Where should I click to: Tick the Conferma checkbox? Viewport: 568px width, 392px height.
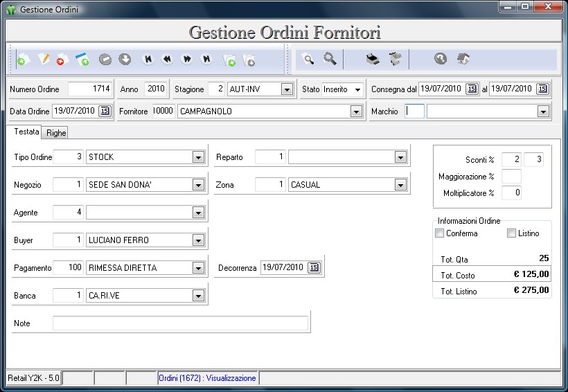pyautogui.click(x=439, y=233)
